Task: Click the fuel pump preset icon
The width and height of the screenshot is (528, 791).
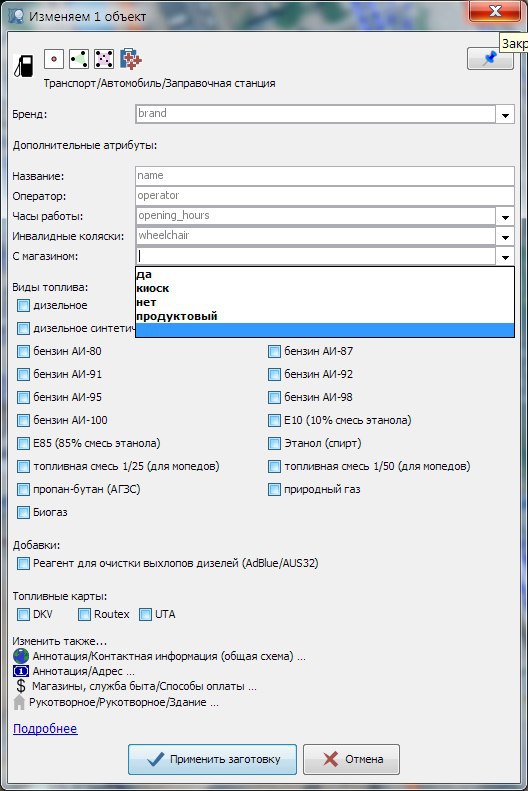Action: pos(23,66)
